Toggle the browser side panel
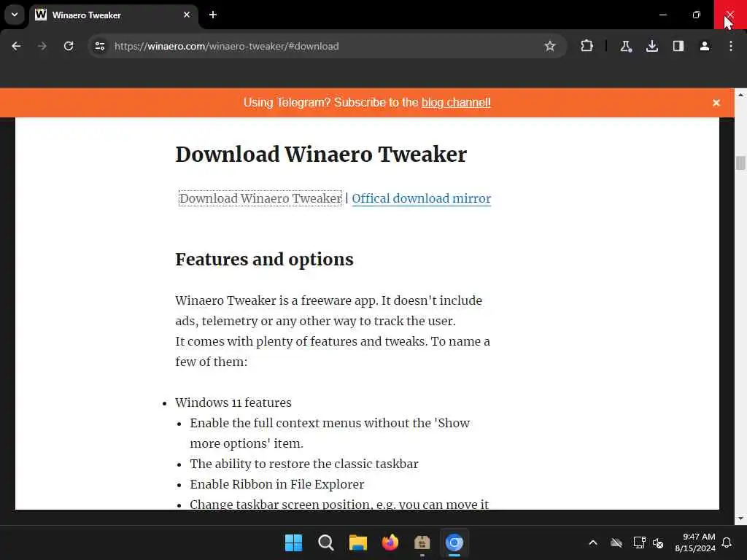The image size is (747, 560). 678,46
